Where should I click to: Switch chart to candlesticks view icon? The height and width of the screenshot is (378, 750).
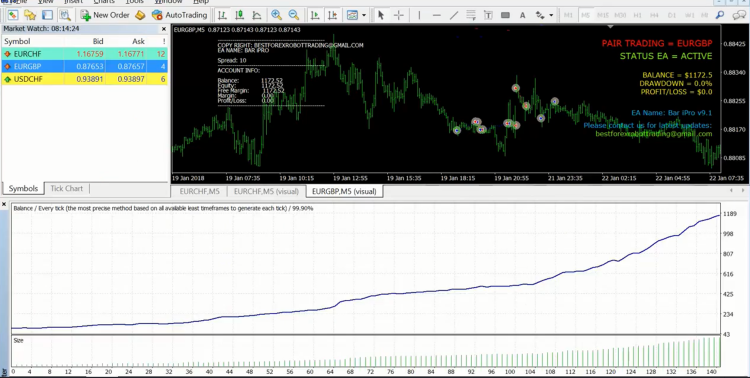point(240,15)
